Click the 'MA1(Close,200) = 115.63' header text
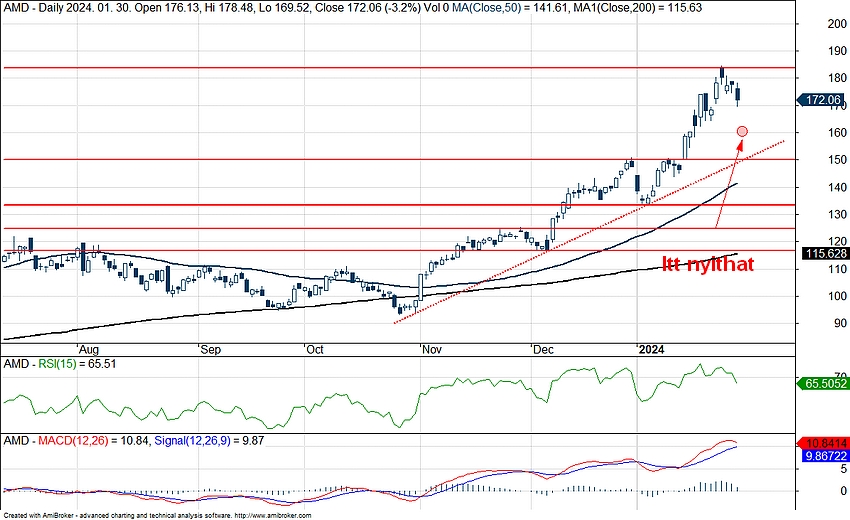The image size is (850, 520). click(636, 8)
